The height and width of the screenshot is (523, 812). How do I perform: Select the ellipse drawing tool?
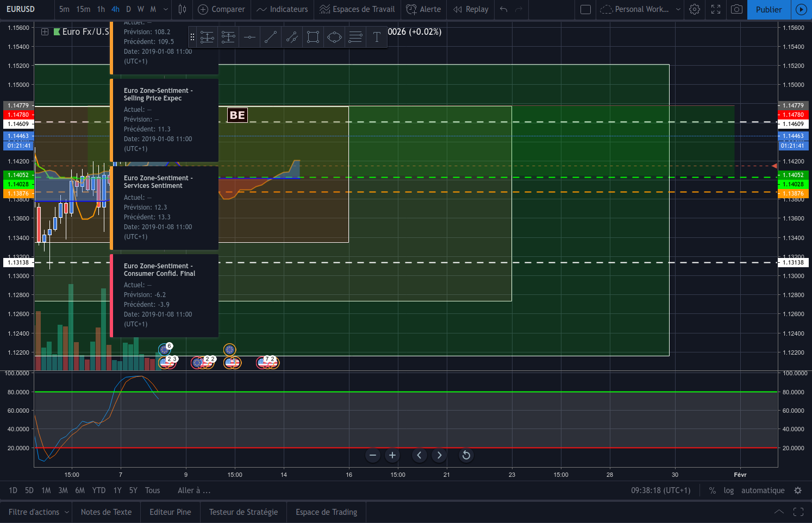click(334, 37)
